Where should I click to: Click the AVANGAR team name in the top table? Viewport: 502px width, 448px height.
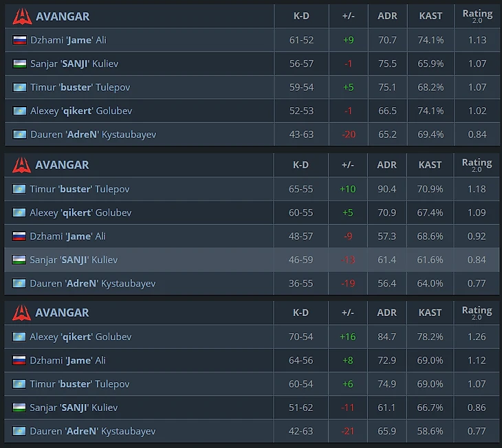click(x=63, y=16)
